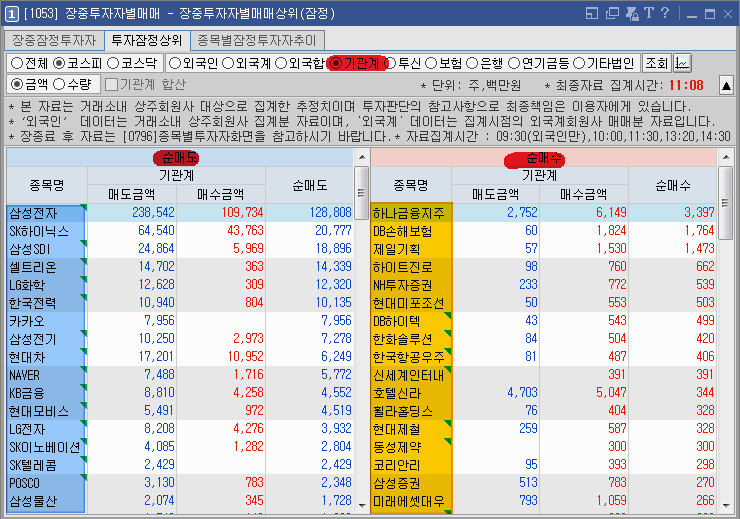Select the 기관계 investor radio button

tap(336, 63)
